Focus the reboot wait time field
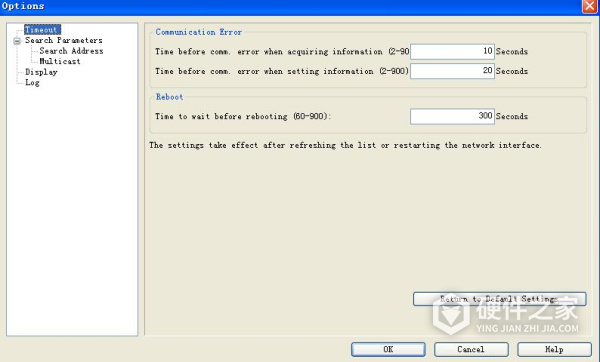The image size is (600, 362). [452, 116]
